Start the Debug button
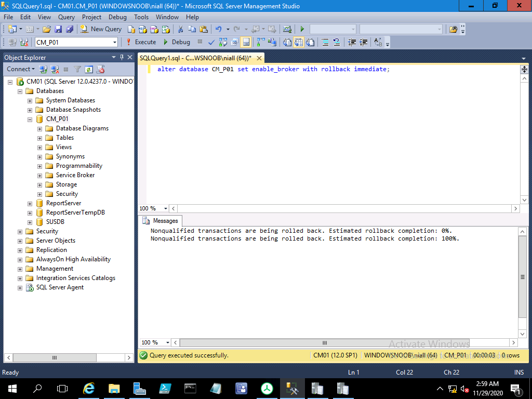The height and width of the screenshot is (399, 532). coord(177,42)
